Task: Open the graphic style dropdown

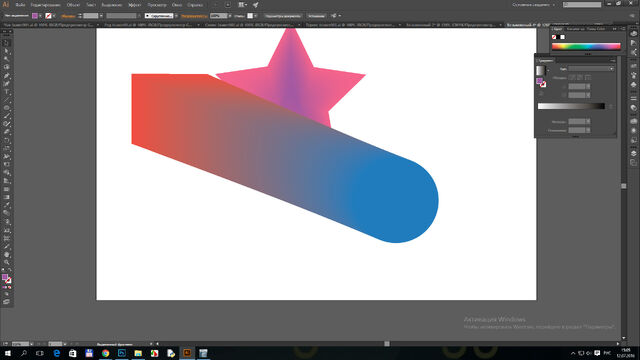Action: pos(256,16)
